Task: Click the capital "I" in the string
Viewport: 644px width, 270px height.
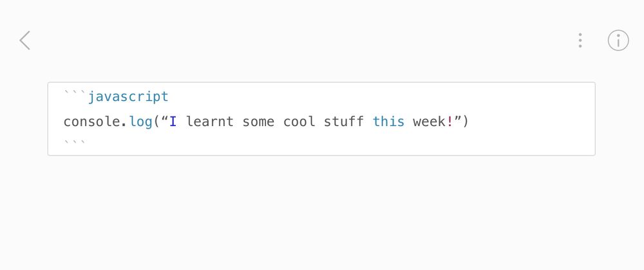Action: 173,121
